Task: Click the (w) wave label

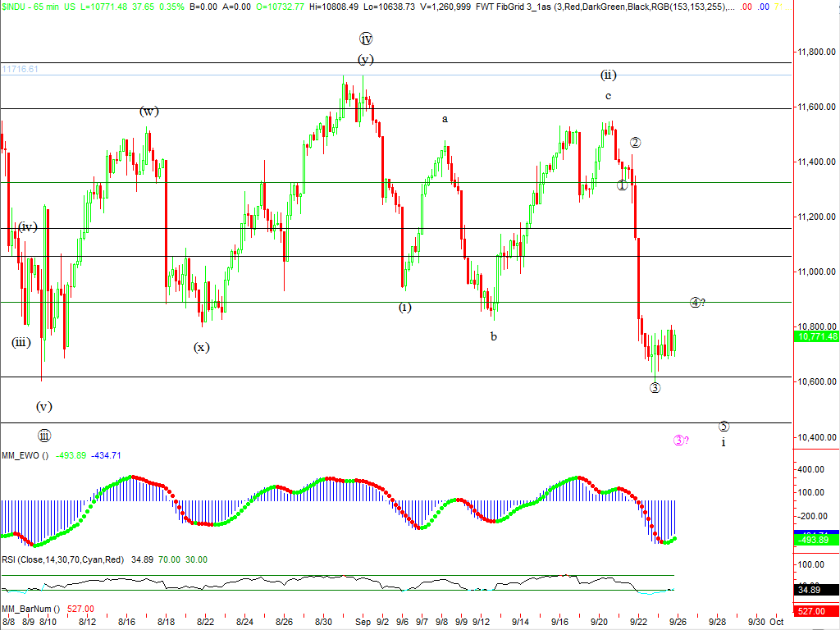Action: (x=148, y=112)
